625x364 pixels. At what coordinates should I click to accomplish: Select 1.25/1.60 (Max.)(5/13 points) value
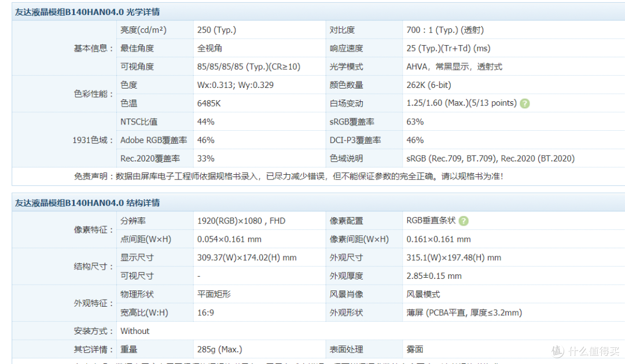point(462,103)
